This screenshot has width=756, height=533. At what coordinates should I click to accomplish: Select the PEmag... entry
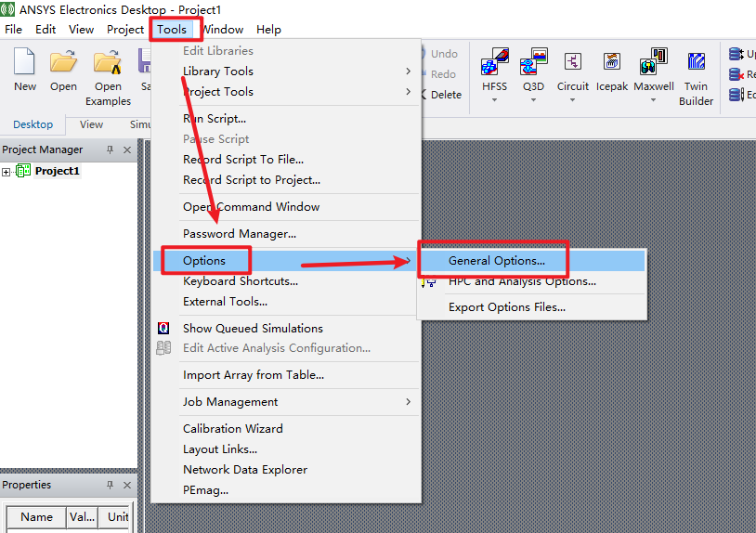(x=205, y=490)
